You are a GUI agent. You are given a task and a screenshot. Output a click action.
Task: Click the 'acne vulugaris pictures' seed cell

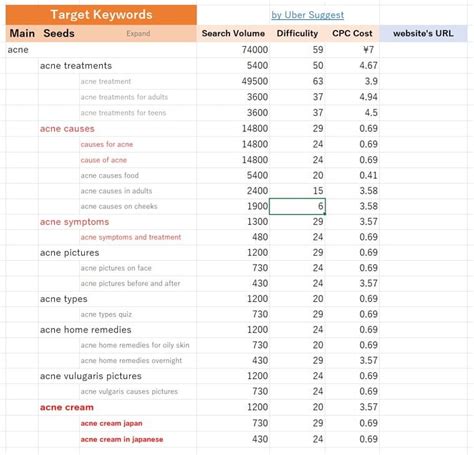(90, 376)
